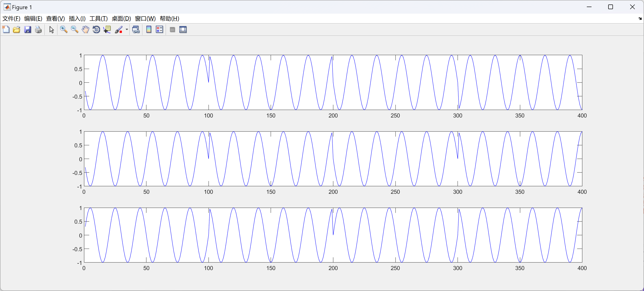This screenshot has width=644, height=291.
Task: Show plot tools and dock figure
Action: tap(183, 29)
